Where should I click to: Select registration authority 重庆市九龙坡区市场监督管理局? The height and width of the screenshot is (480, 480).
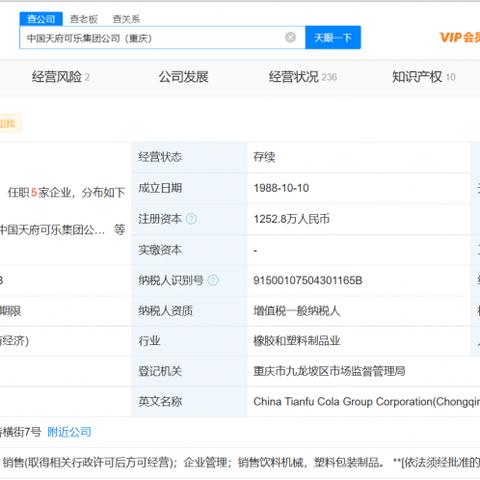tap(329, 371)
